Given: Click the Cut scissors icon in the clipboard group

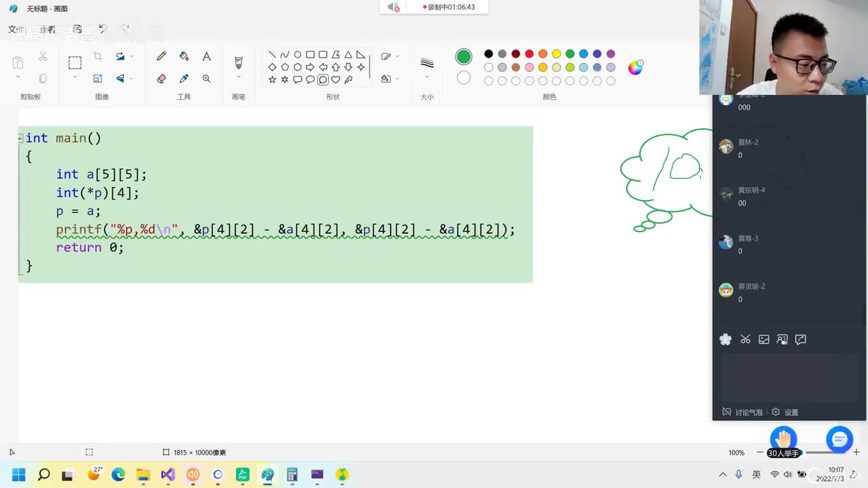Looking at the screenshot, I should pyautogui.click(x=43, y=56).
